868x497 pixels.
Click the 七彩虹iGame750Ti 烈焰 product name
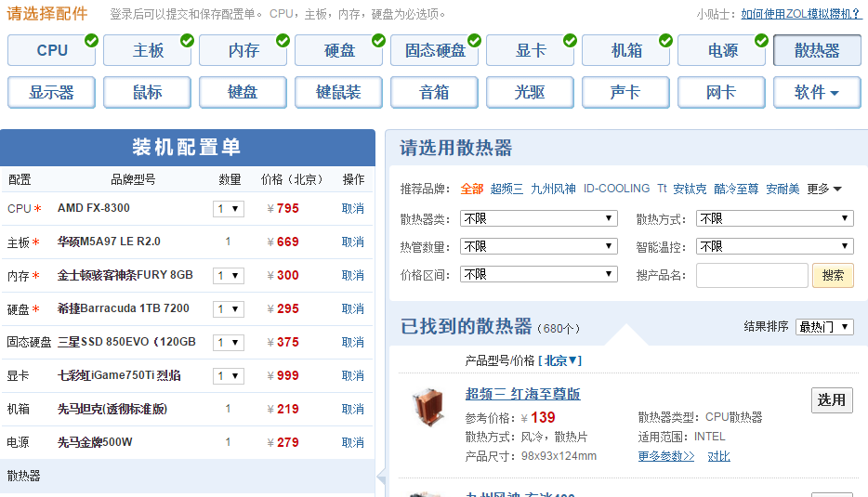point(119,375)
